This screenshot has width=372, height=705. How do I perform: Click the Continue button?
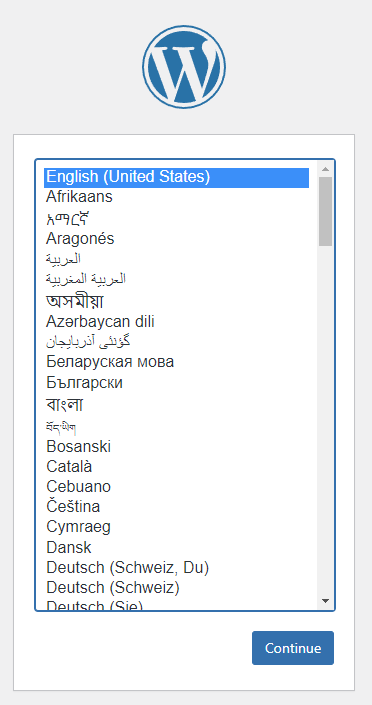point(293,648)
